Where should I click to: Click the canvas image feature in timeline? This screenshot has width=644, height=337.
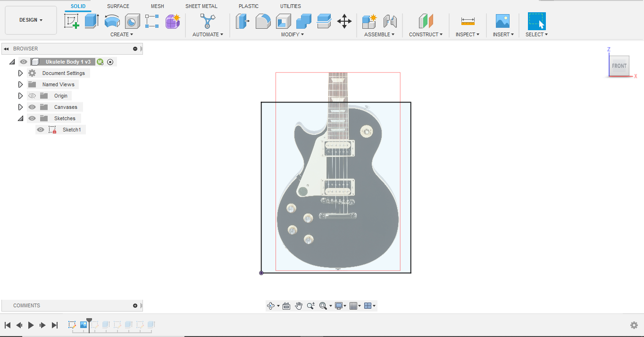coord(84,325)
